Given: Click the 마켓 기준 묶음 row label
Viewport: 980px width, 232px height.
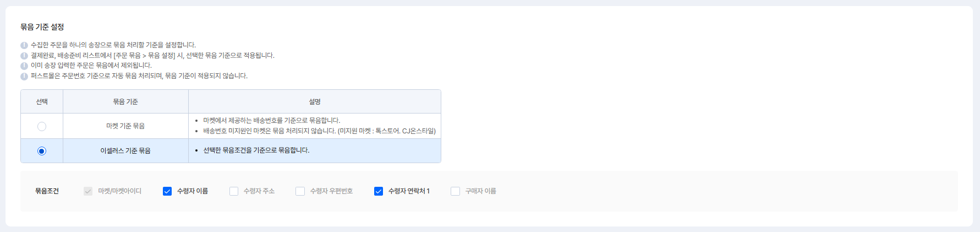Looking at the screenshot, I should tap(125, 126).
